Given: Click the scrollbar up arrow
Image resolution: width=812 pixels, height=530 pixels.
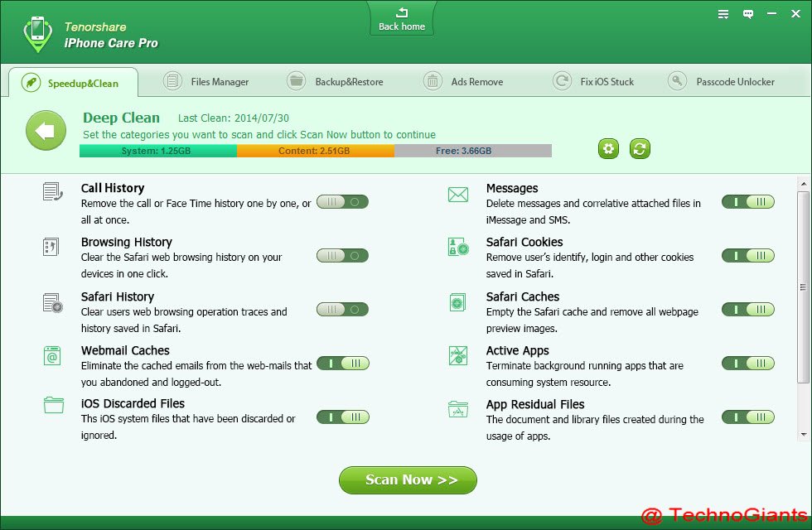Looking at the screenshot, I should pyautogui.click(x=803, y=183).
